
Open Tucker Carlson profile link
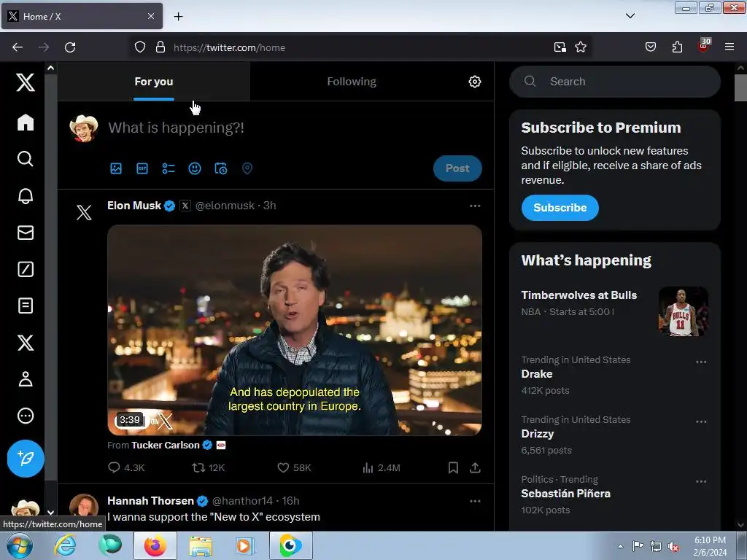(166, 446)
